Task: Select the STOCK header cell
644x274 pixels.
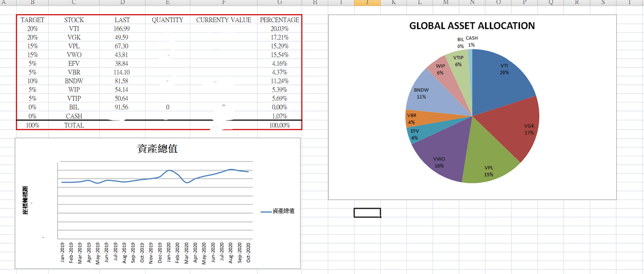Action: pyautogui.click(x=74, y=20)
